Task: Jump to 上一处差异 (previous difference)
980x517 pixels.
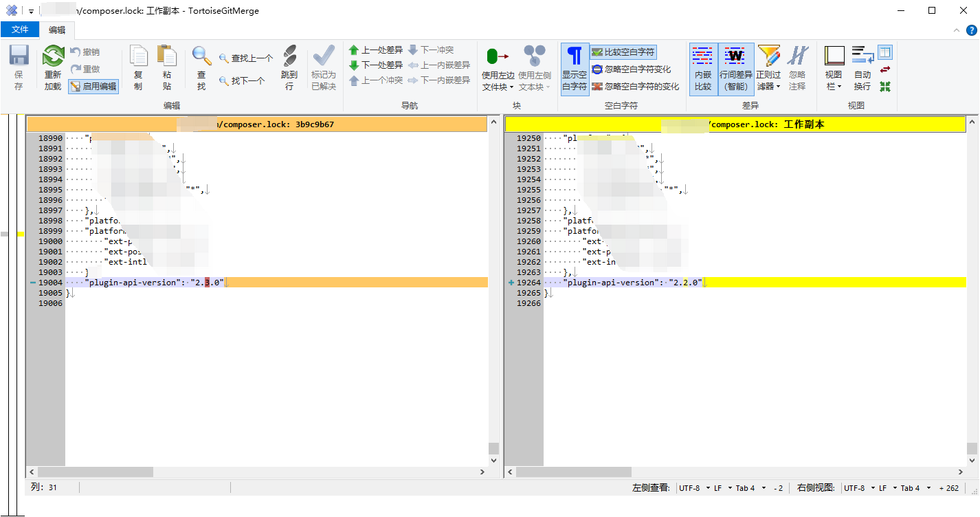Action: (x=376, y=50)
